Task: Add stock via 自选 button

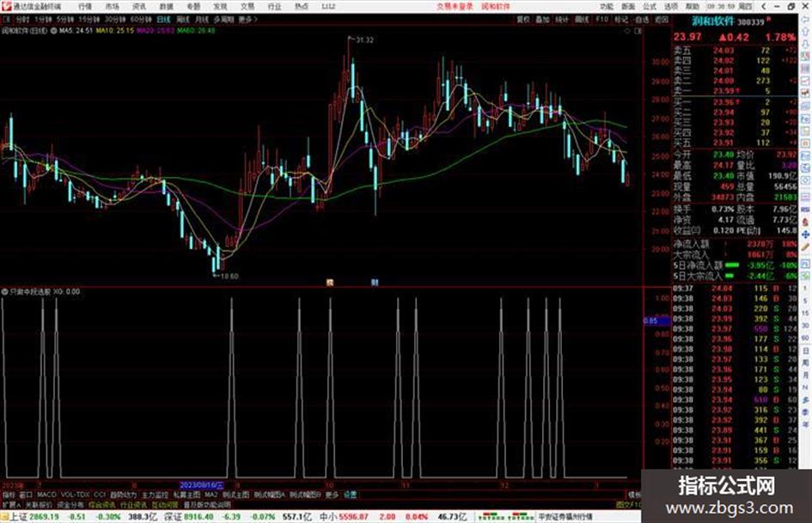Action: tap(641, 20)
